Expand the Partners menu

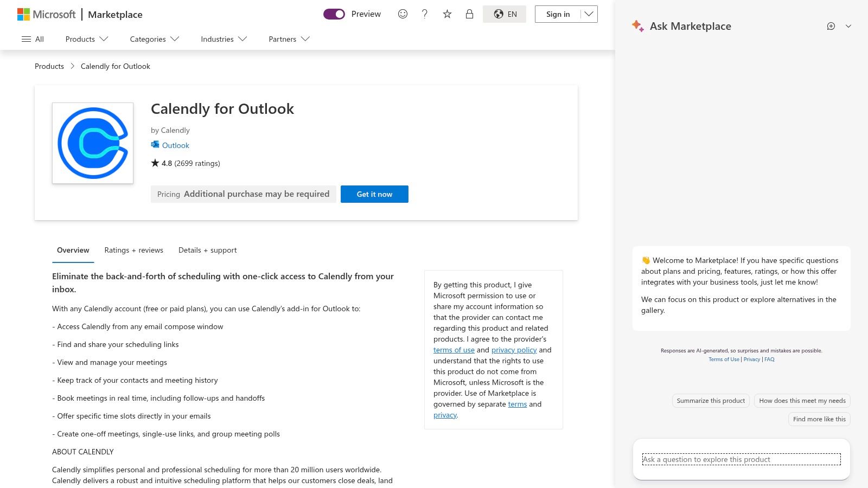(x=289, y=39)
